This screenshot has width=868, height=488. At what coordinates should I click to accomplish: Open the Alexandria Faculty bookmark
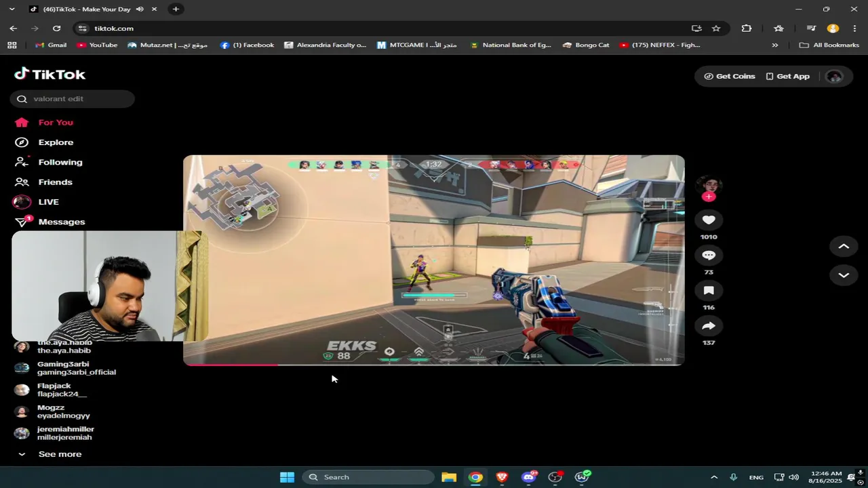(x=325, y=45)
